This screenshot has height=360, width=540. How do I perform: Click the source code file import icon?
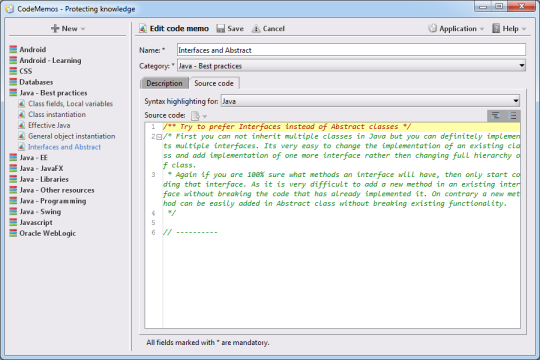pyautogui.click(x=195, y=116)
